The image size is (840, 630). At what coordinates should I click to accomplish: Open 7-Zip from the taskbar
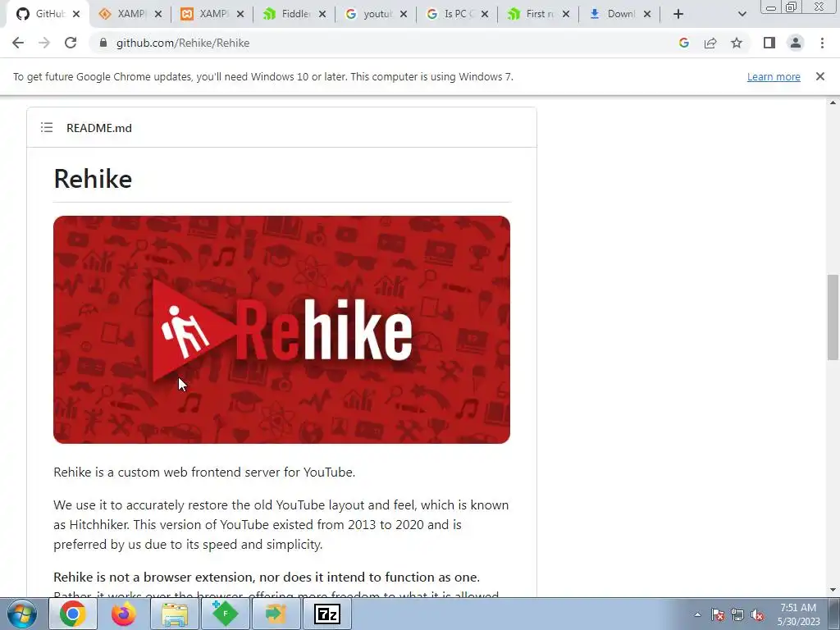pyautogui.click(x=326, y=614)
